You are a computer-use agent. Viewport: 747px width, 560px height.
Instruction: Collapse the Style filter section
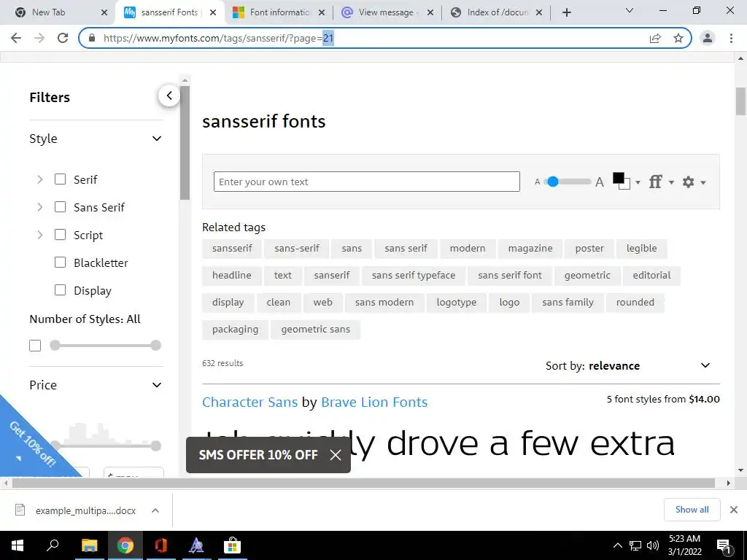point(157,139)
